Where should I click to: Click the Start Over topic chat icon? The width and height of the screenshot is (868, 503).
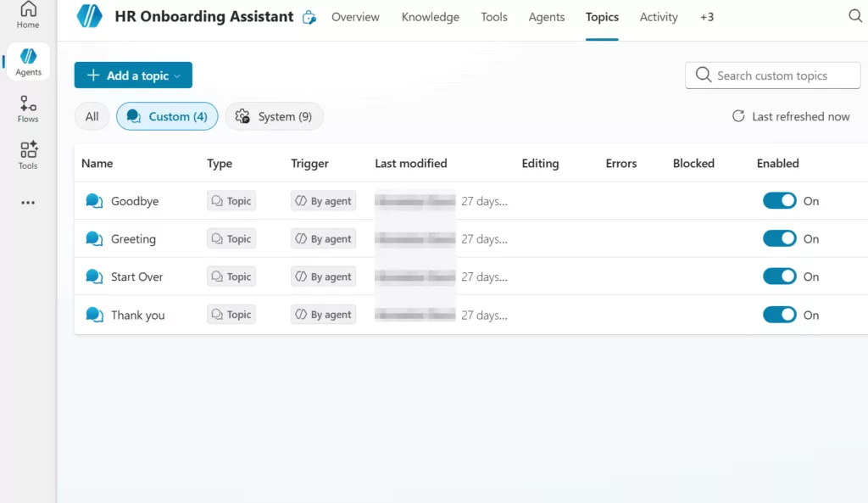pos(94,277)
